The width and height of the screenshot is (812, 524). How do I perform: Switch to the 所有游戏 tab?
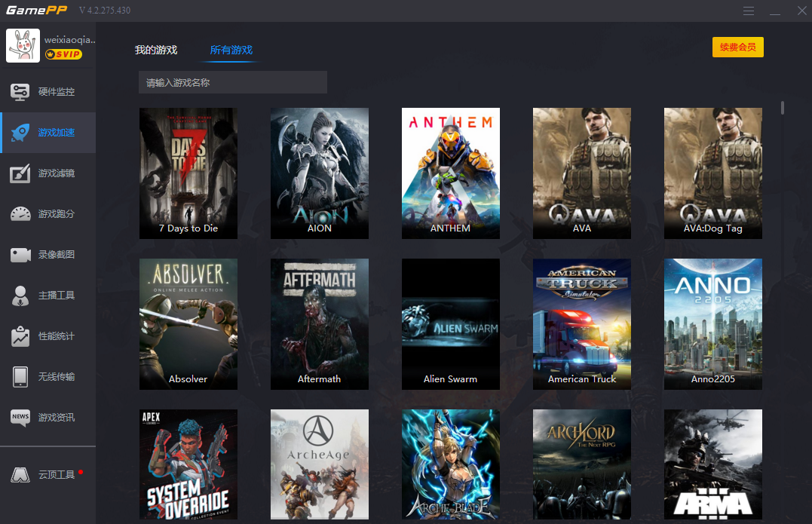(x=231, y=51)
